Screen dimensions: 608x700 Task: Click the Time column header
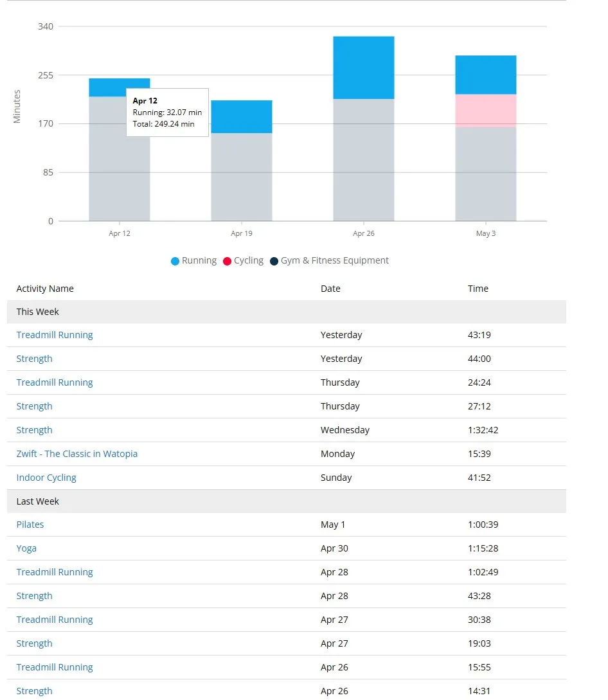pos(478,289)
